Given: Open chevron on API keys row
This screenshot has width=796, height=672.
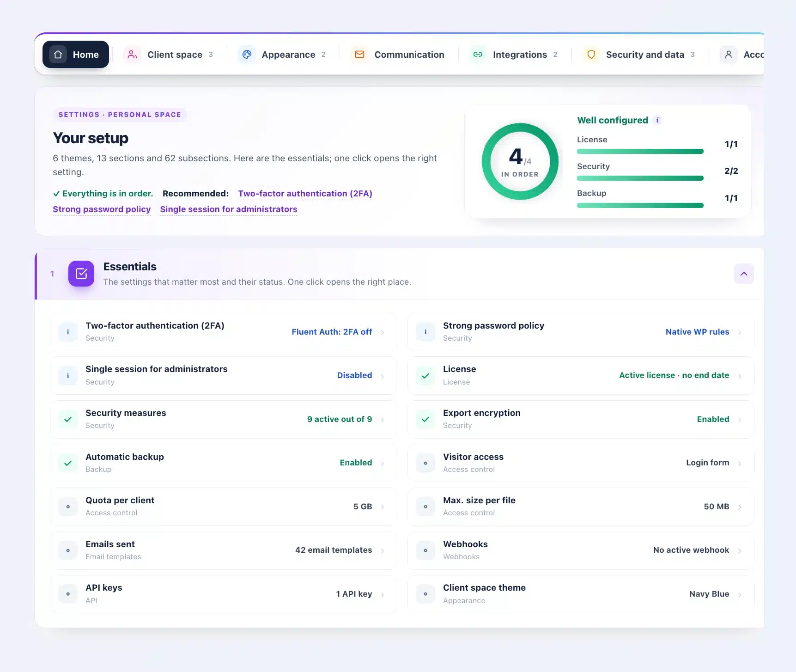Looking at the screenshot, I should [x=383, y=595].
